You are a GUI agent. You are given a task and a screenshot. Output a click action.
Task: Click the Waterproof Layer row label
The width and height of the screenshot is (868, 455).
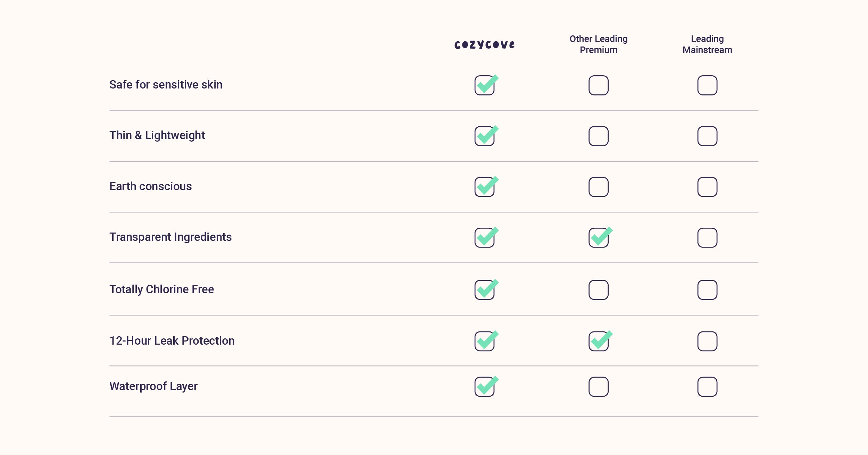[153, 386]
